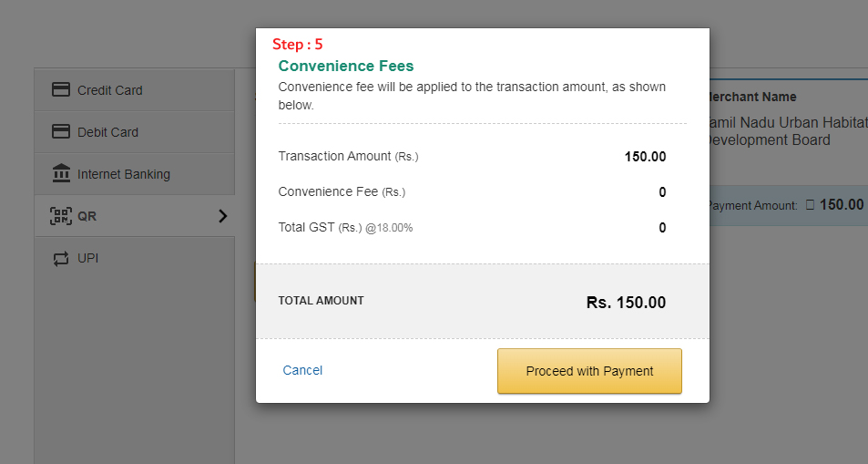
Task: Click the Transaction Amount 150.00 value
Action: click(646, 157)
